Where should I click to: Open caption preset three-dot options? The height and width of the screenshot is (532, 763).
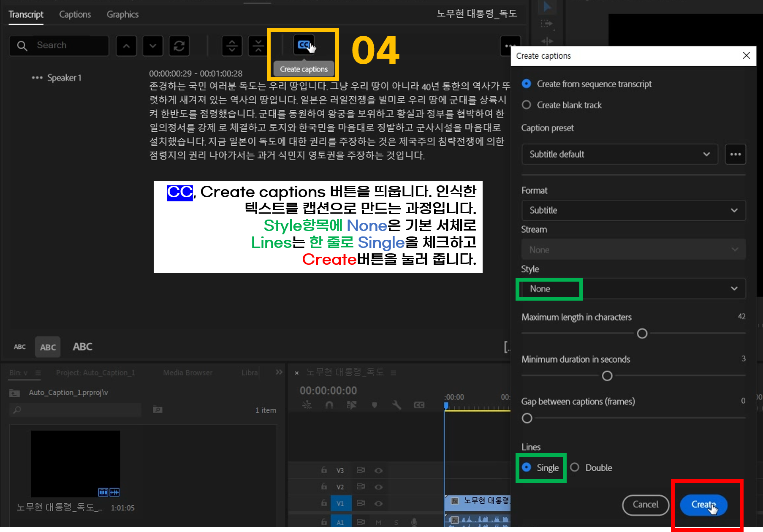(x=736, y=154)
